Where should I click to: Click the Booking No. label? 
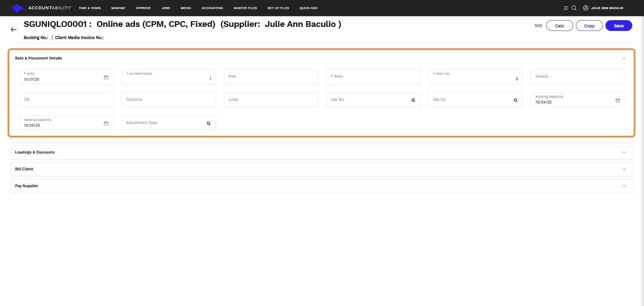coord(36,38)
